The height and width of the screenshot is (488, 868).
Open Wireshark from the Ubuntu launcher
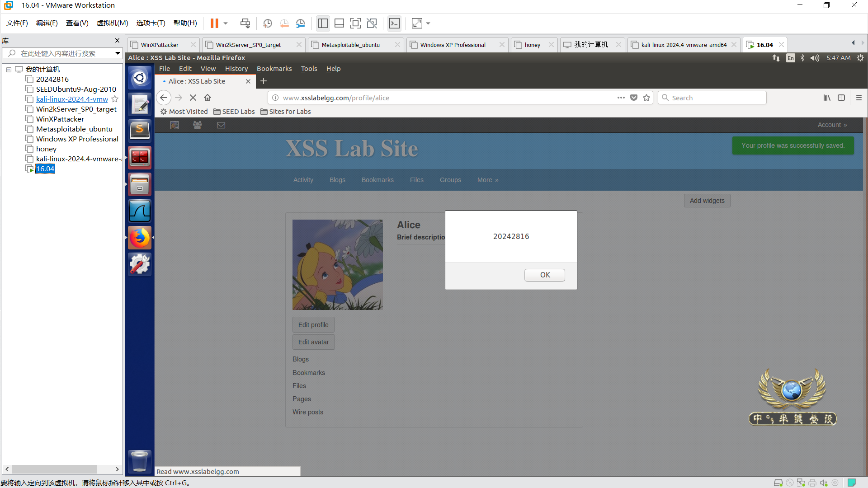click(140, 211)
